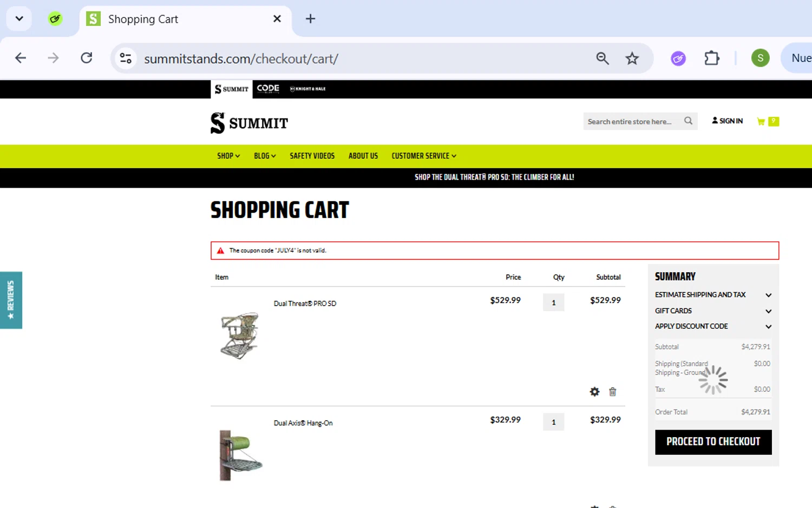
Task: Click the address bar URL
Action: coord(241,58)
